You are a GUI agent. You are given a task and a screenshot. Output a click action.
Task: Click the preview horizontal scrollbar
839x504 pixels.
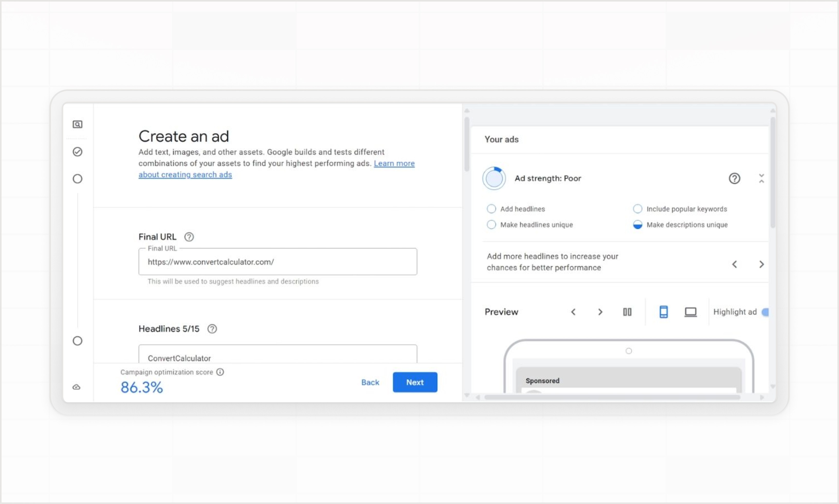pos(612,397)
